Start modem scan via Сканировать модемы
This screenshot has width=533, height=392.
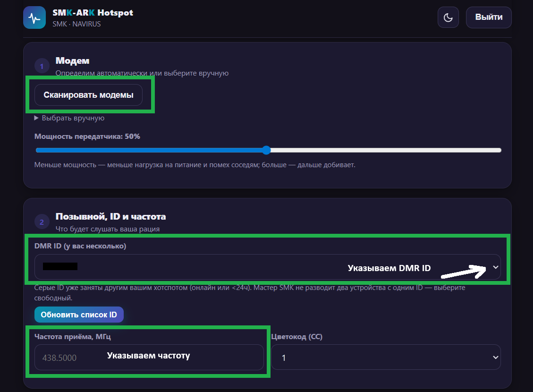(x=88, y=95)
